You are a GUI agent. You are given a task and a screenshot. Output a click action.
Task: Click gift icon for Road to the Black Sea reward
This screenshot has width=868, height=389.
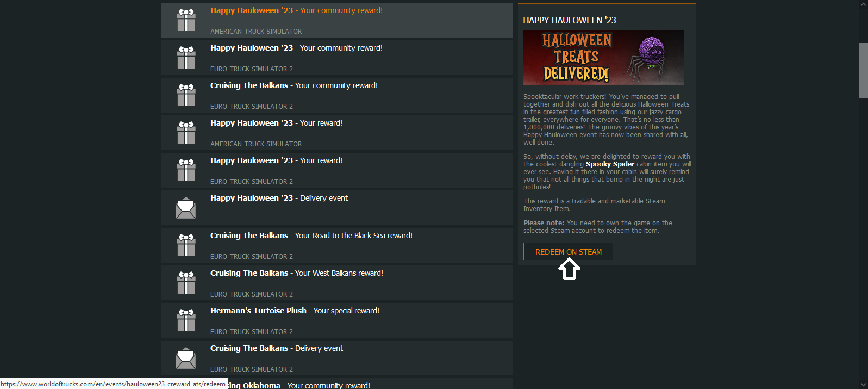pos(186,245)
